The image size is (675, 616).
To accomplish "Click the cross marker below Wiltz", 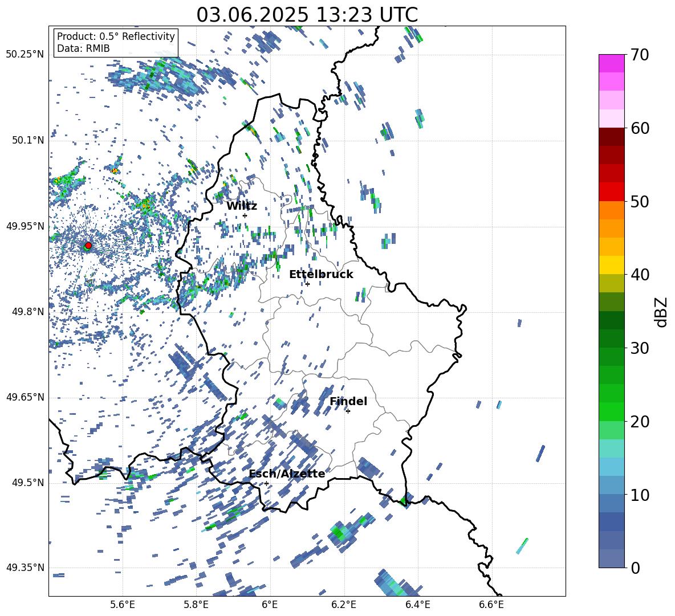I will pyautogui.click(x=245, y=216).
